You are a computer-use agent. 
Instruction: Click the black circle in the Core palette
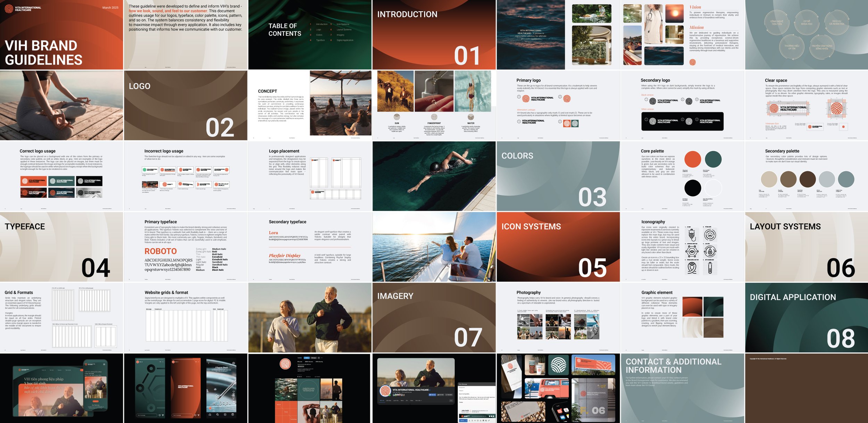(693, 188)
